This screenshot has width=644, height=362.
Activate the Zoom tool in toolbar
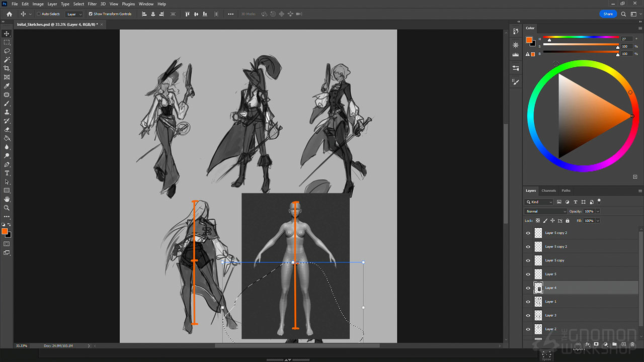click(7, 208)
